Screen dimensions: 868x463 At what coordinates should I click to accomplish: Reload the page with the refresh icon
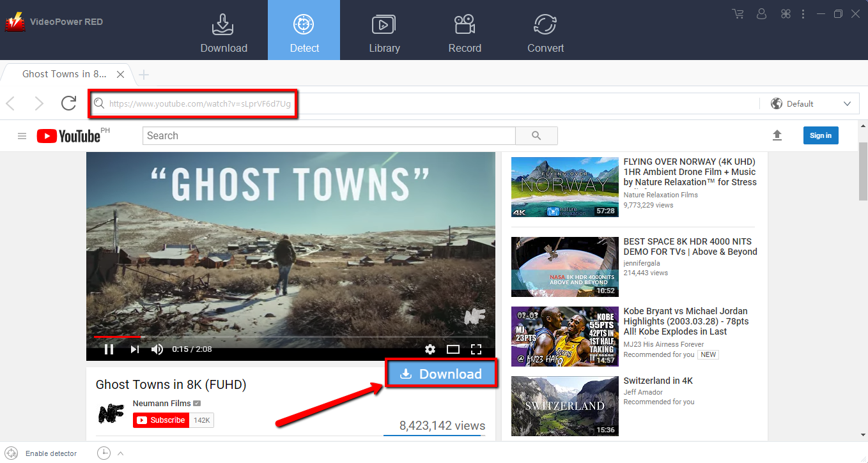[68, 103]
